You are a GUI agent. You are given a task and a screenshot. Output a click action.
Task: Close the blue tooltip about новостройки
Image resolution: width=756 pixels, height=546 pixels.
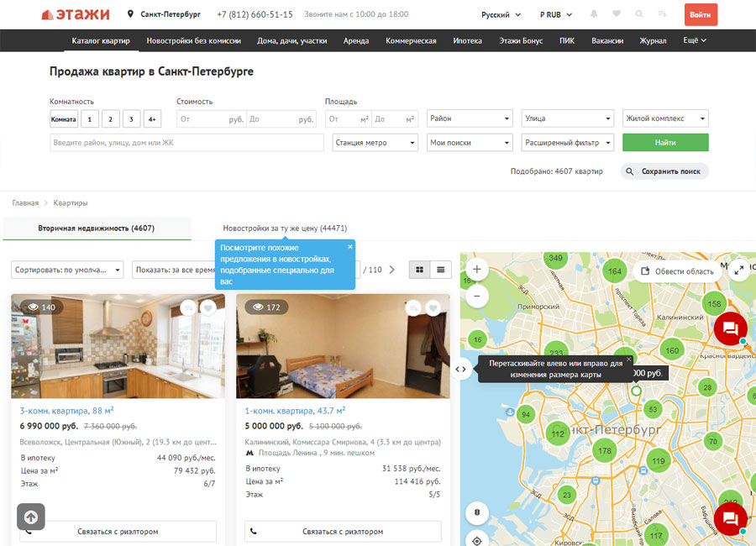pyautogui.click(x=350, y=247)
